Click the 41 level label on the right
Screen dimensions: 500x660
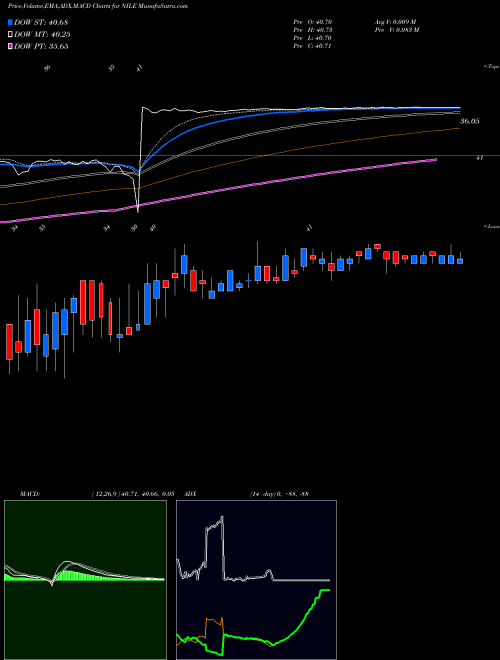coord(479,158)
